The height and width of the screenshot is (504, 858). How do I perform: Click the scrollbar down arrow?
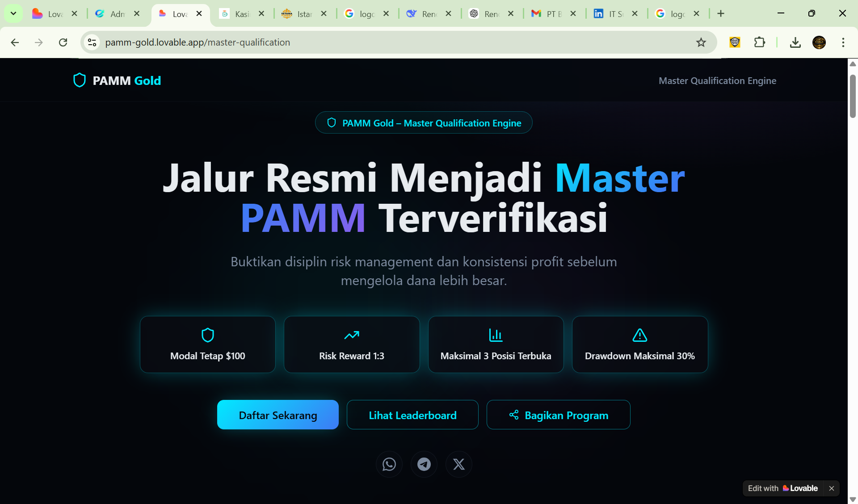(x=853, y=499)
